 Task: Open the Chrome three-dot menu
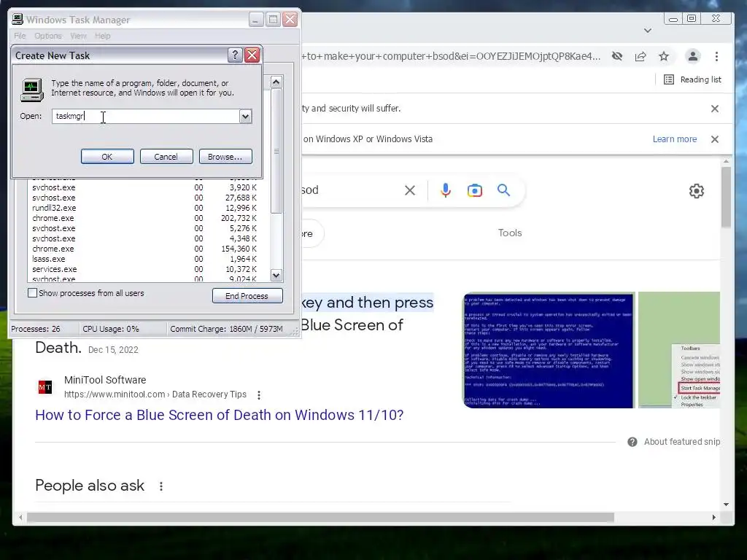716,56
